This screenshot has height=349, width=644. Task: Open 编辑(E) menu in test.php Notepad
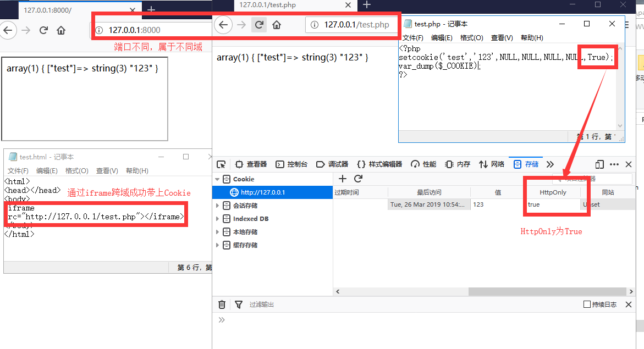[442, 38]
